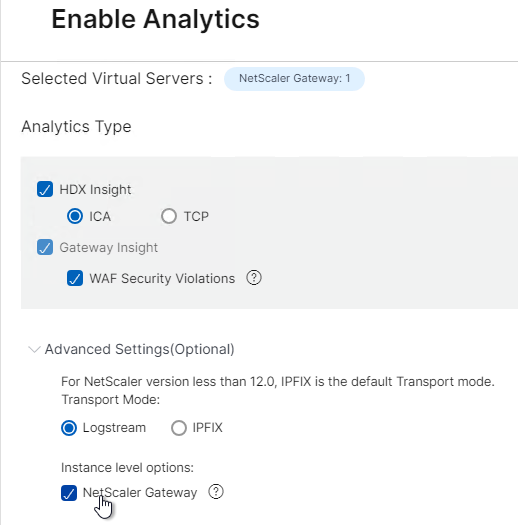The height and width of the screenshot is (525, 518).
Task: Disable the NetScaler Gateway instance-level checkbox
Action: pos(69,493)
